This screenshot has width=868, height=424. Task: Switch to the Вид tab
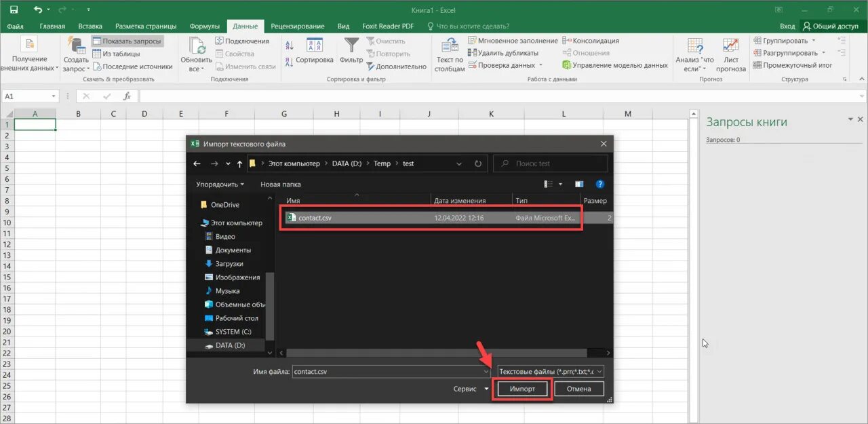343,26
